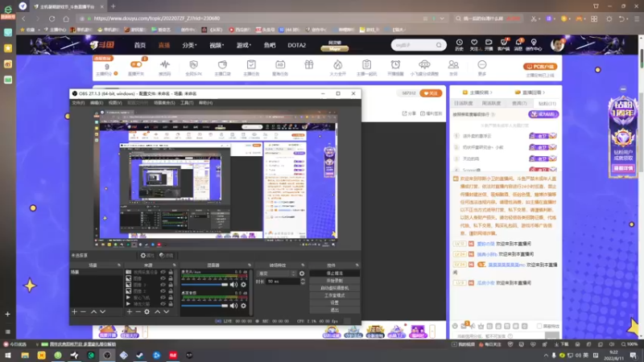Pop out the OBS 来源 dock icon

(x=174, y=265)
